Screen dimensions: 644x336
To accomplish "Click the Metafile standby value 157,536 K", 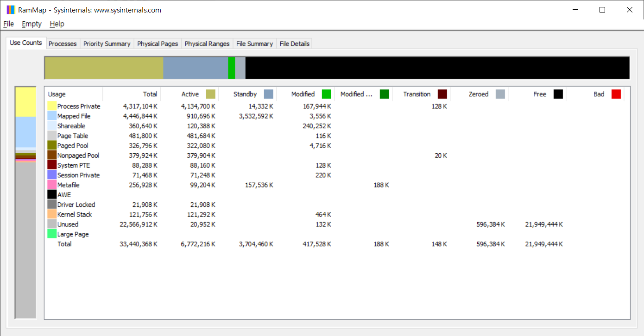I will click(259, 185).
